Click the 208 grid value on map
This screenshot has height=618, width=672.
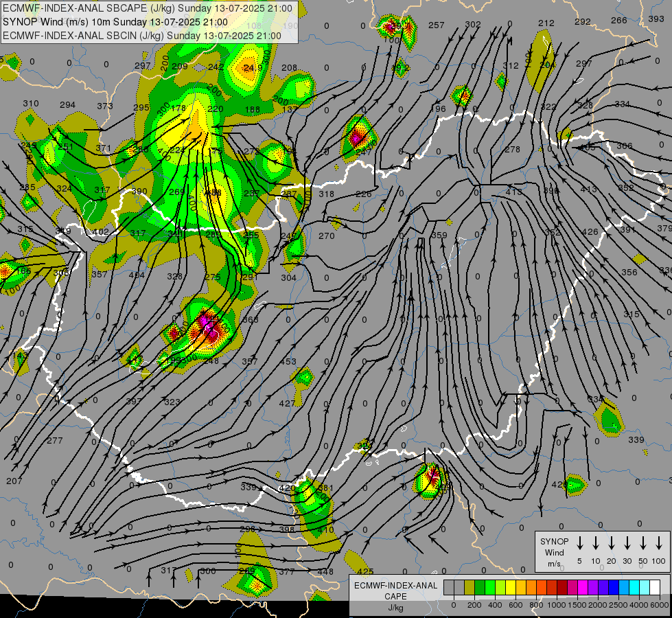pos(289,67)
